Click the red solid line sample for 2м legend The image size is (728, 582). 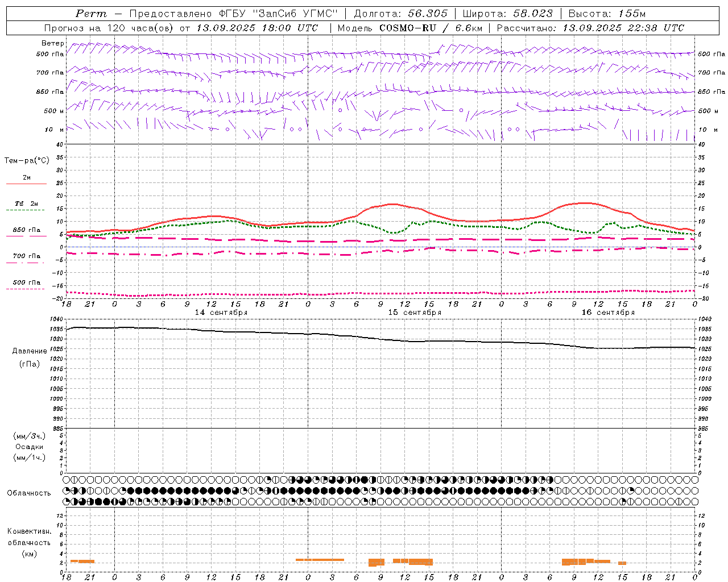[26, 184]
